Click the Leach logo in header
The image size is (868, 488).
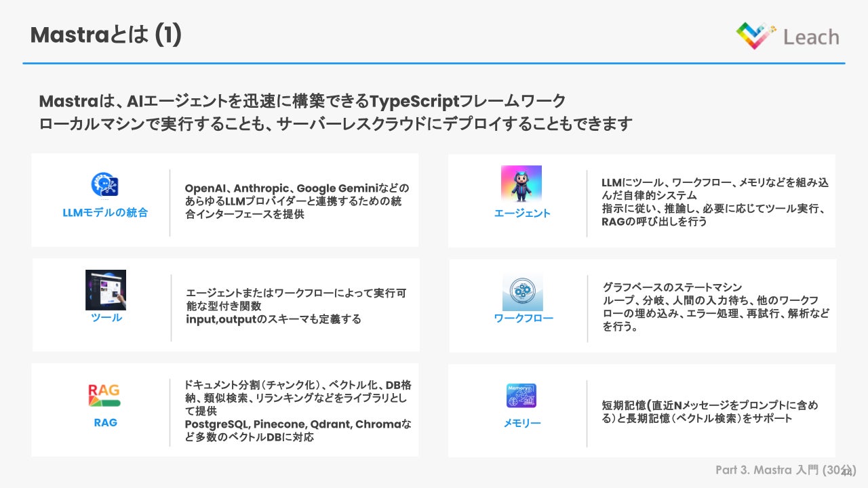(x=787, y=35)
